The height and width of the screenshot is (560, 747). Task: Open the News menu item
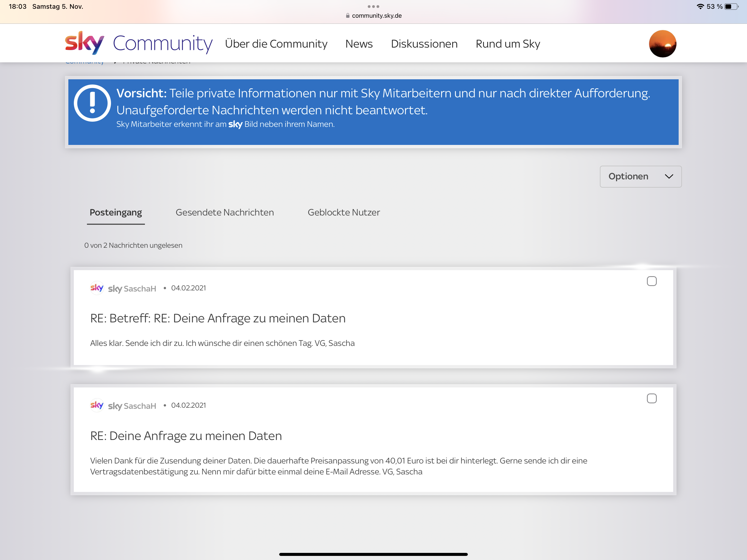click(x=359, y=44)
